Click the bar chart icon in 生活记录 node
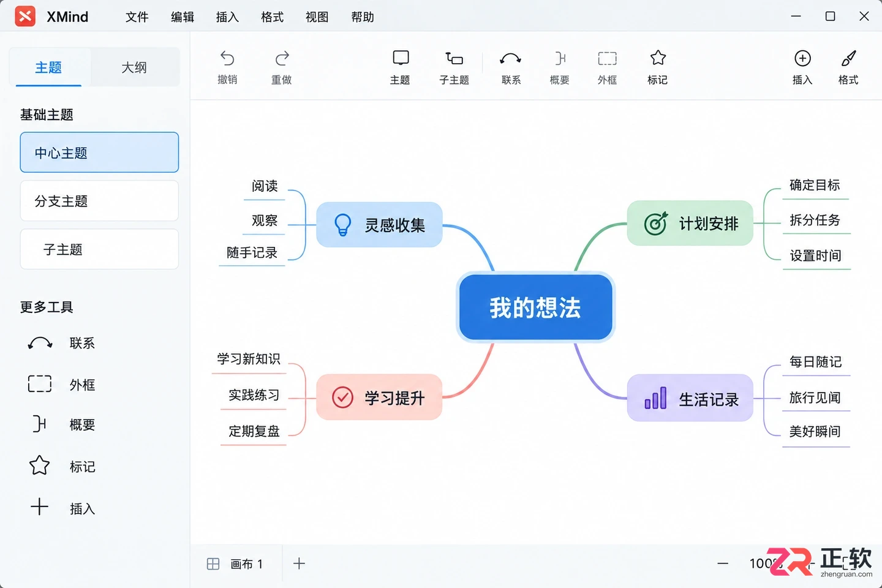The width and height of the screenshot is (882, 588). pos(655,398)
